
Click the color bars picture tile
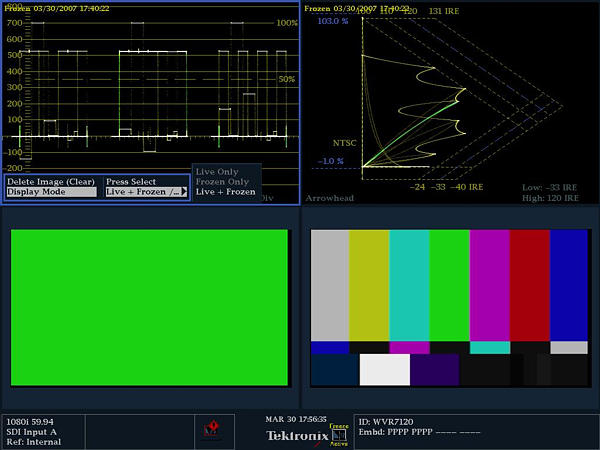[x=449, y=307]
